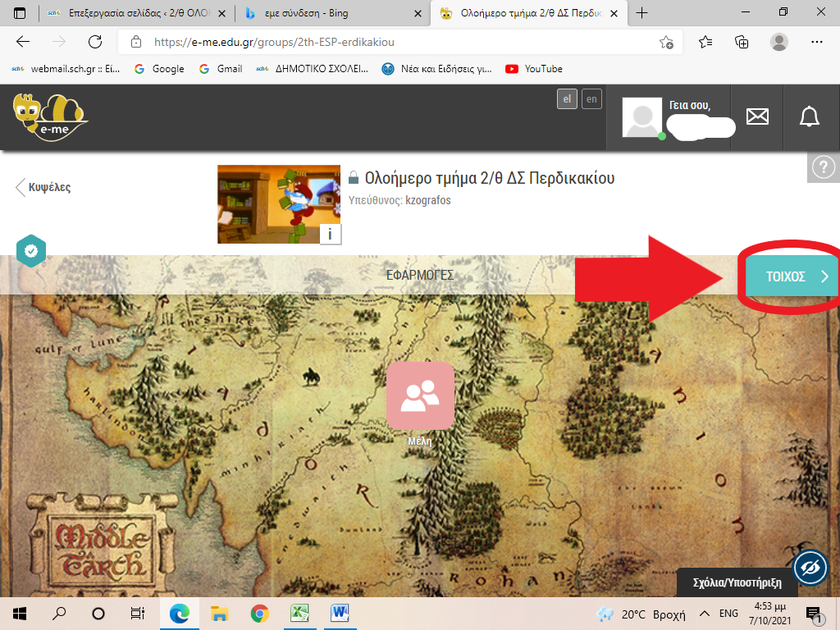Expand the system tray hidden icons chevron
This screenshot has height=630, width=840.
(x=704, y=614)
